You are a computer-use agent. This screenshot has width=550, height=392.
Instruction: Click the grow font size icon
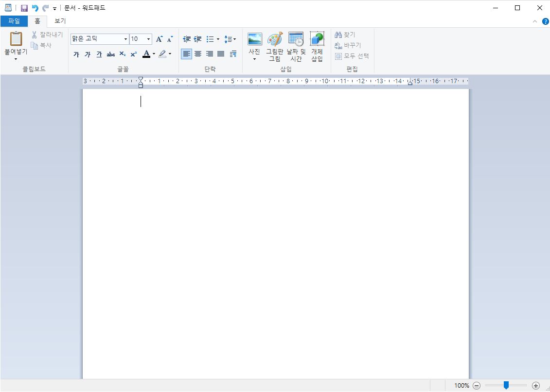click(159, 39)
